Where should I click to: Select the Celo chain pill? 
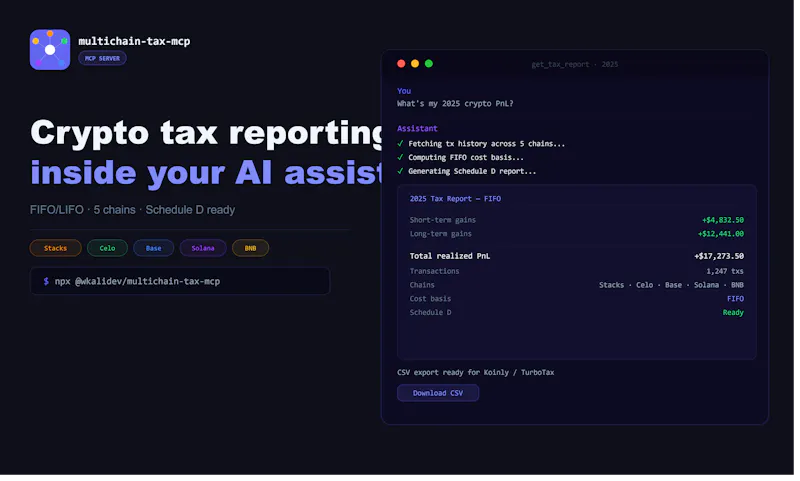point(108,250)
